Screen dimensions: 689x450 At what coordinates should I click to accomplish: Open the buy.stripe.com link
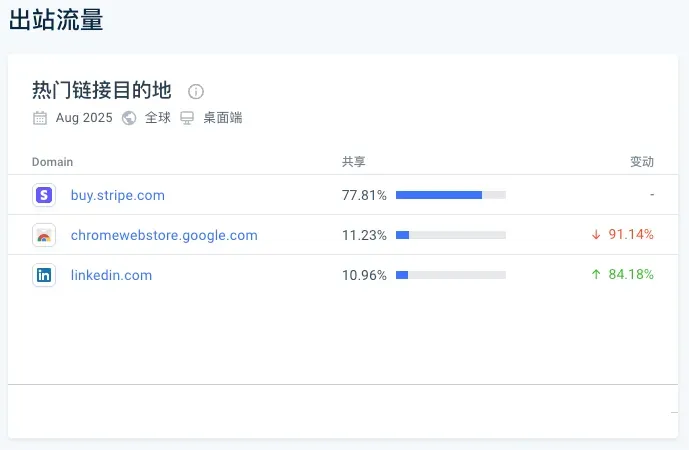[118, 195]
